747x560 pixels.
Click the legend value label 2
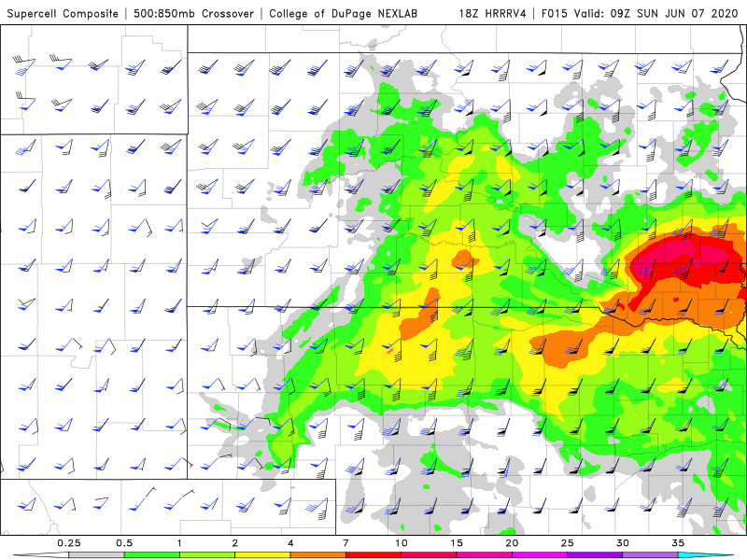click(235, 543)
